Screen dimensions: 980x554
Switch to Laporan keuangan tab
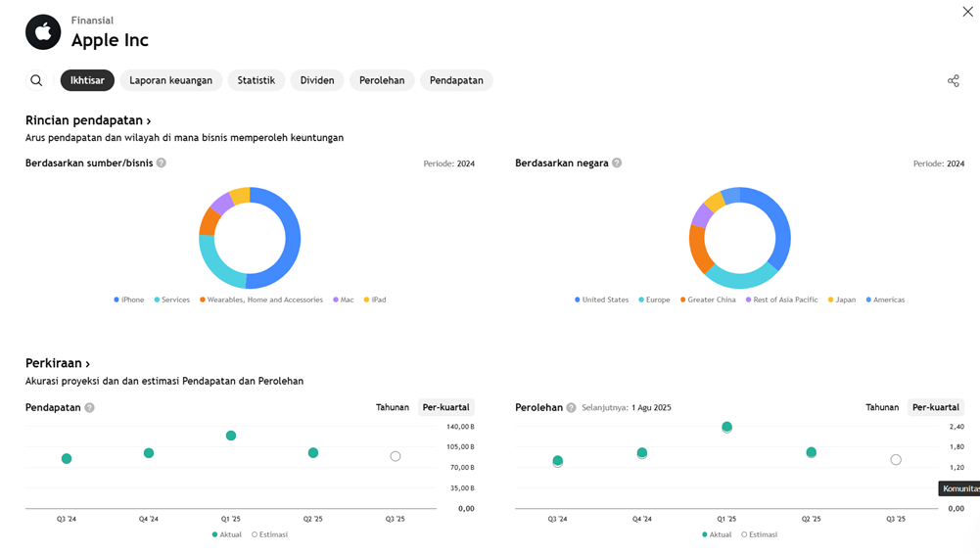[170, 80]
